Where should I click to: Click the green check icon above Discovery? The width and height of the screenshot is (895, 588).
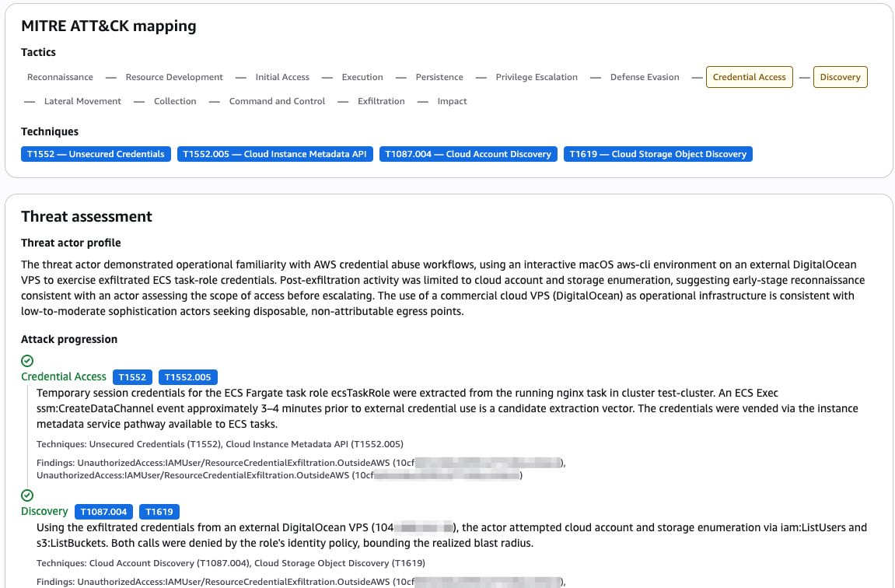tap(27, 495)
